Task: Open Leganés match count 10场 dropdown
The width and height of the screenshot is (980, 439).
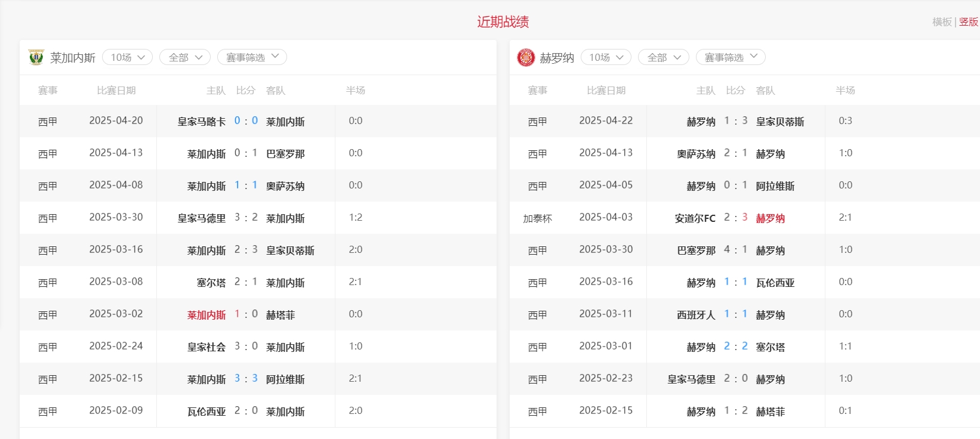Action: coord(128,57)
